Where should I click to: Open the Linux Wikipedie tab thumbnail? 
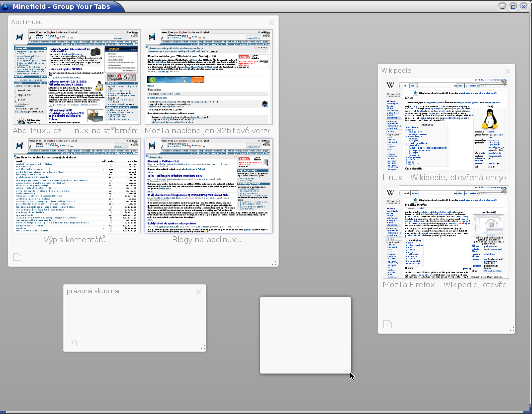click(x=446, y=125)
